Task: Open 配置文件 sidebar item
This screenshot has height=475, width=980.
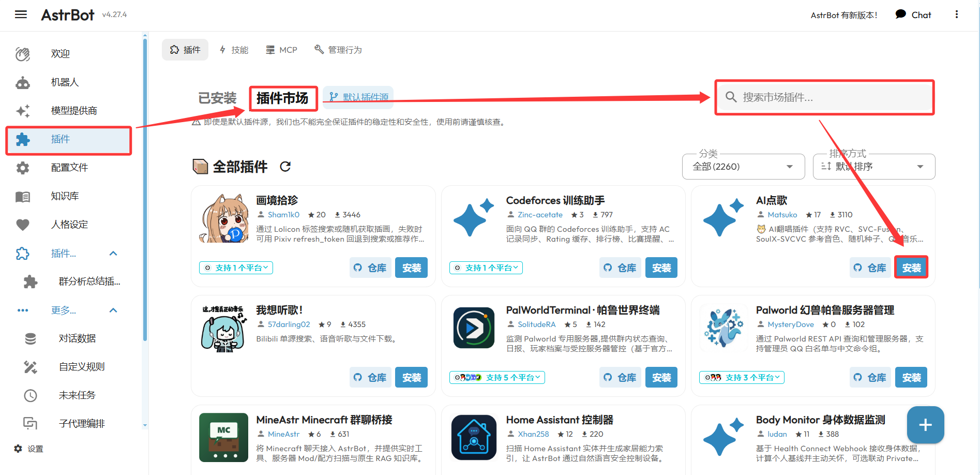Action: [x=68, y=168]
